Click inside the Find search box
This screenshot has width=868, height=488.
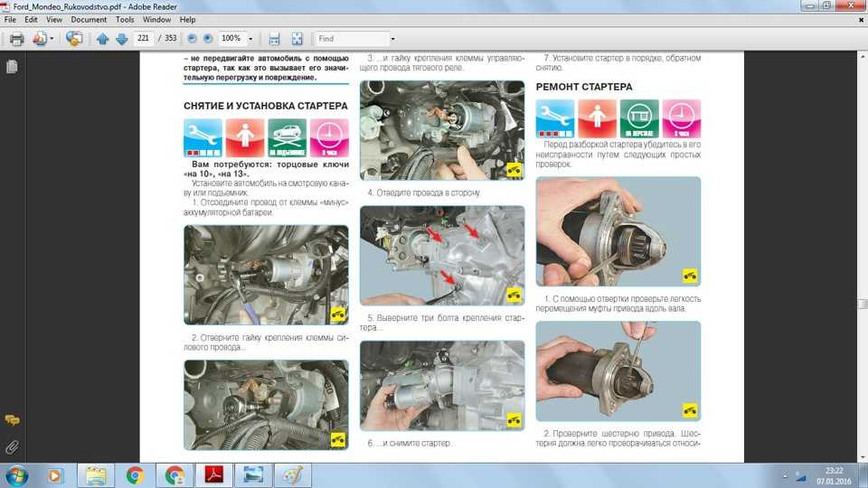351,39
